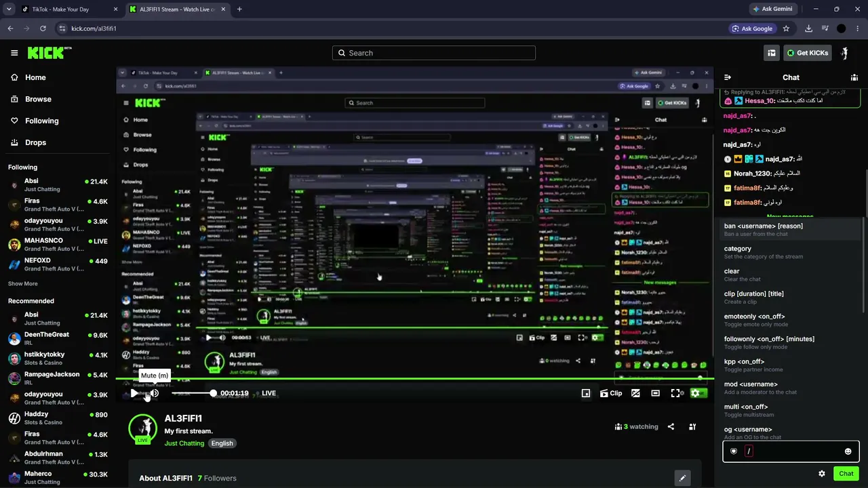This screenshot has height=488, width=868.
Task: Play the stream video
Action: coord(134,393)
